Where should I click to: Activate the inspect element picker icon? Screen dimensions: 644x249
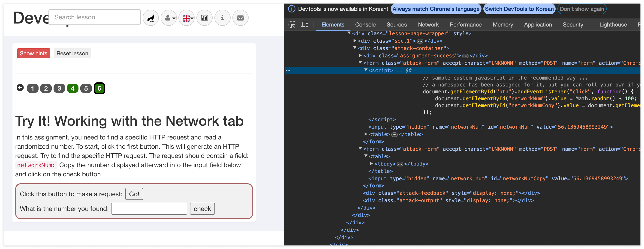click(x=292, y=25)
